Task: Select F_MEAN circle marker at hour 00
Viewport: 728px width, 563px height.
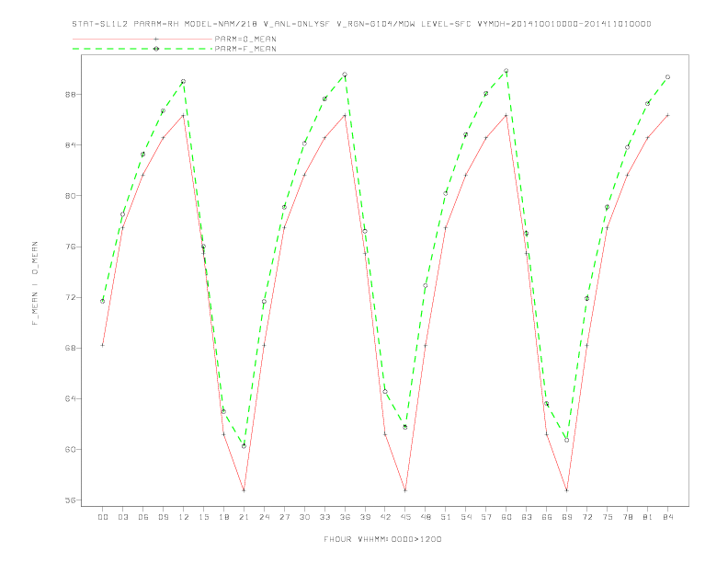Action: [x=103, y=302]
